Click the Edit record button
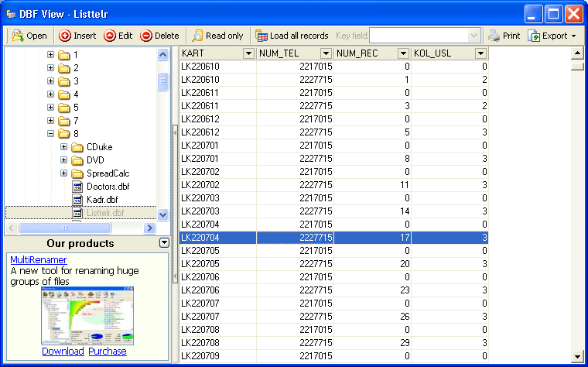Viewport: 588px width, 367px height. pos(118,36)
